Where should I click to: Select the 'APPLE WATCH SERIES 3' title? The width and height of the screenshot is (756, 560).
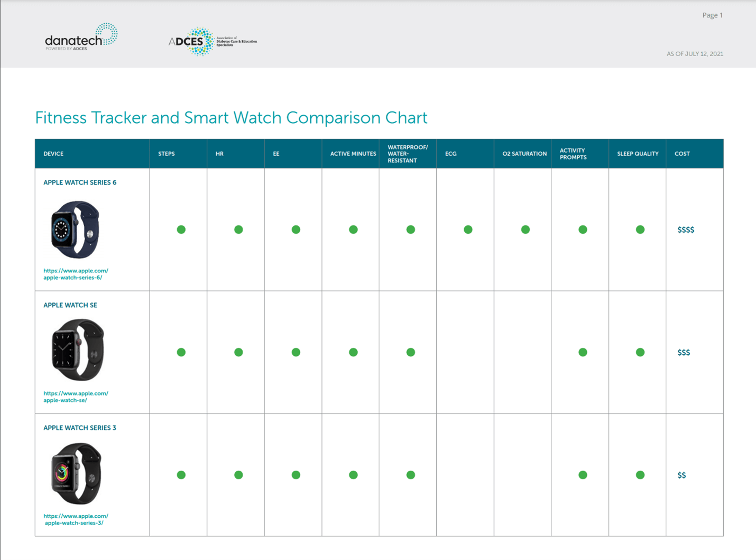(80, 428)
